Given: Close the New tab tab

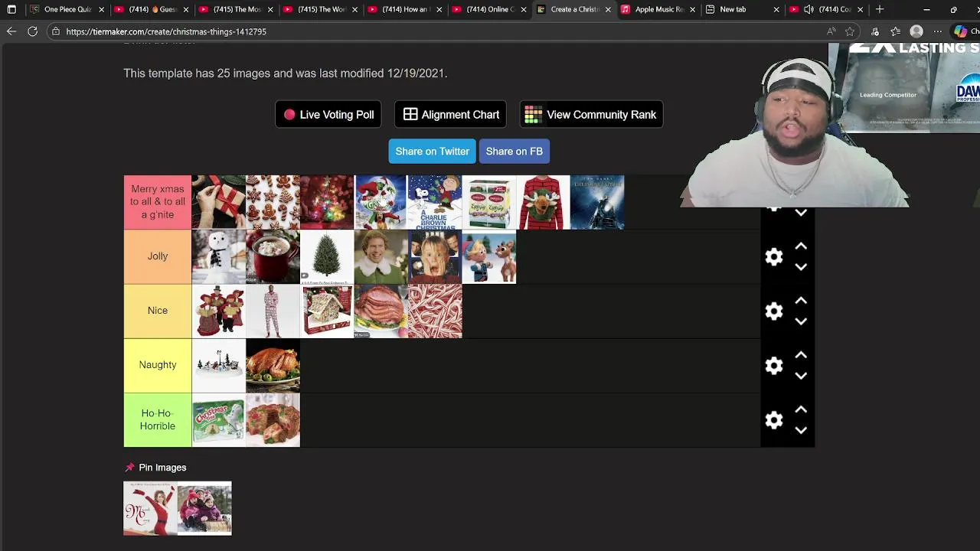Looking at the screenshot, I should [x=776, y=10].
